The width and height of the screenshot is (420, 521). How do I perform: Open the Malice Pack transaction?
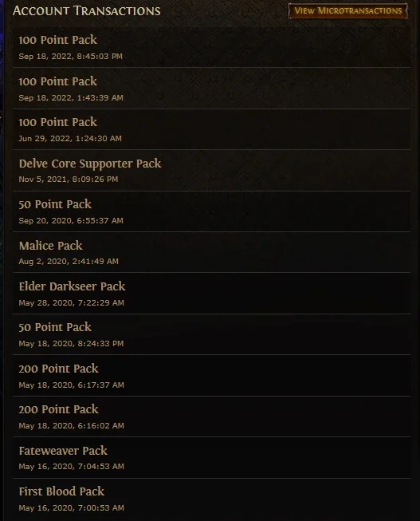click(x=211, y=253)
